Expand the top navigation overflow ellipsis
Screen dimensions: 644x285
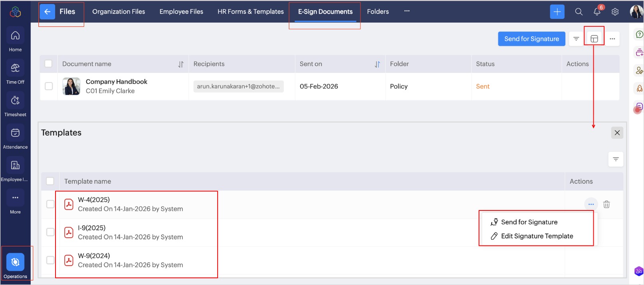point(407,11)
